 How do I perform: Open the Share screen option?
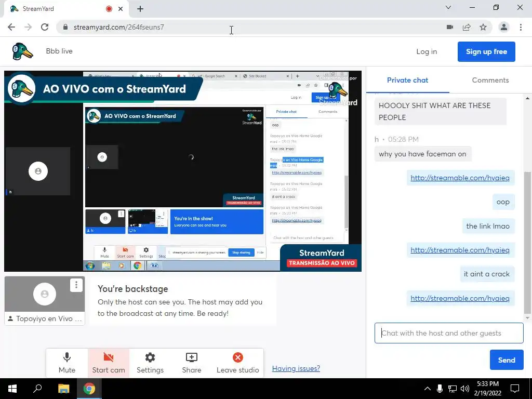(191, 363)
